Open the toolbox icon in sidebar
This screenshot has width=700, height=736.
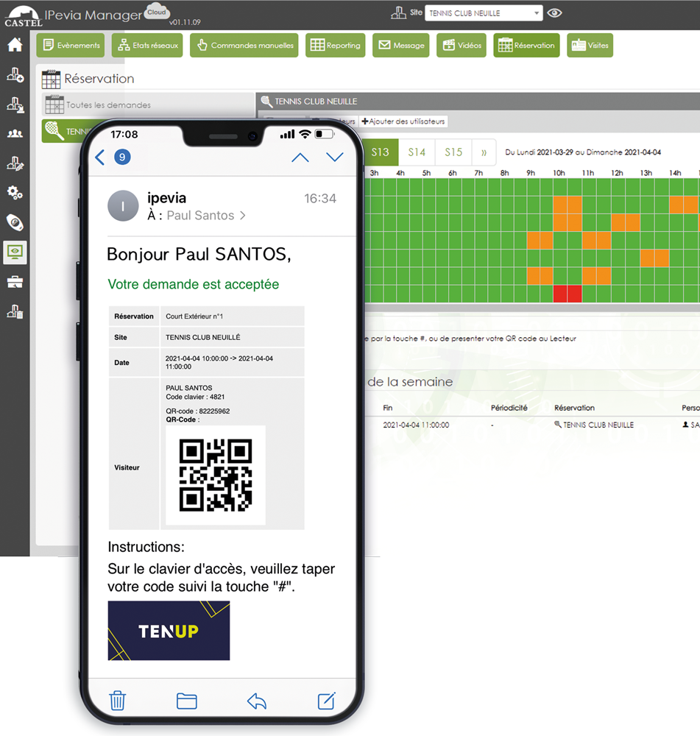click(15, 282)
